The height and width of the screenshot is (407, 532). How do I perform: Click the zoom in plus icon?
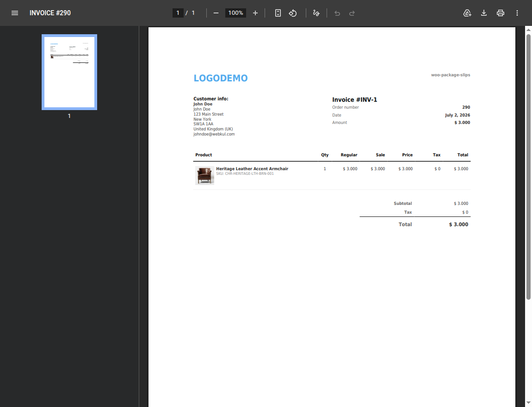255,13
